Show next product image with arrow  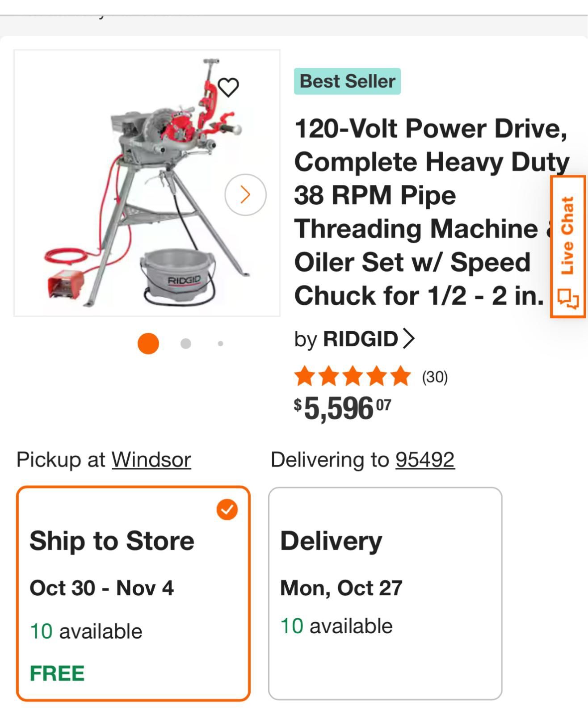click(245, 194)
